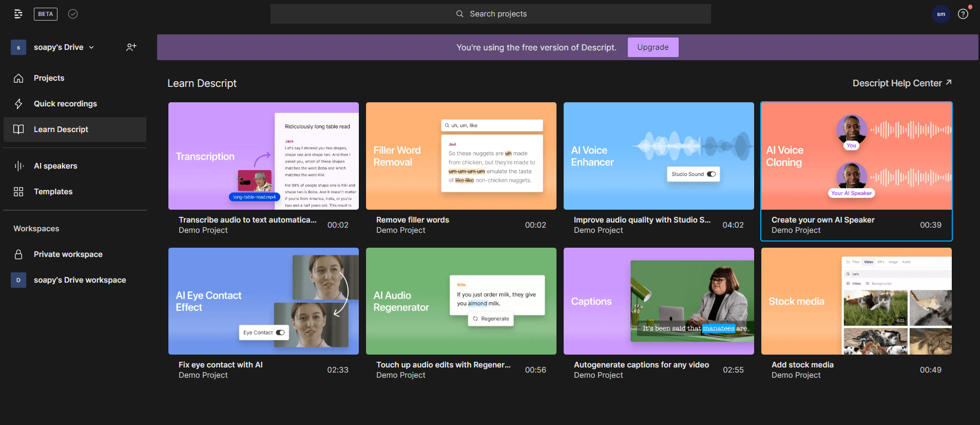Click the 'Improve audio quality with Studio S...' title

point(642,220)
